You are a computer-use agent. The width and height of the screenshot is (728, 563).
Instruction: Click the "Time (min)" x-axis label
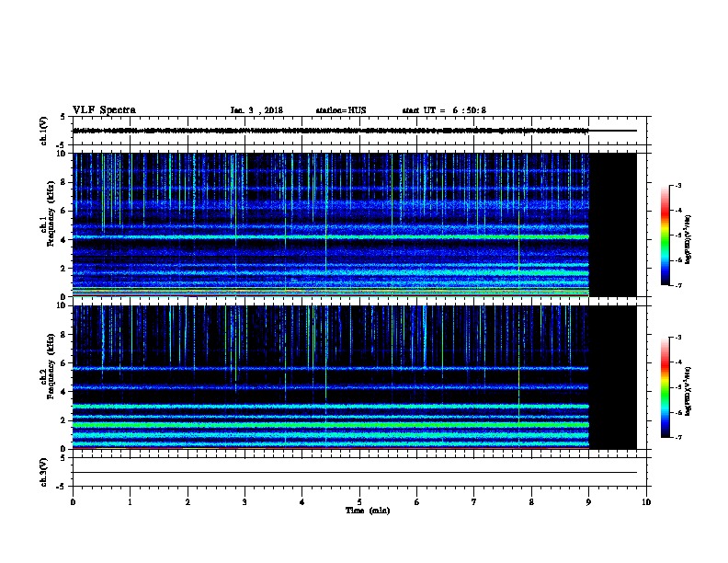click(x=368, y=511)
